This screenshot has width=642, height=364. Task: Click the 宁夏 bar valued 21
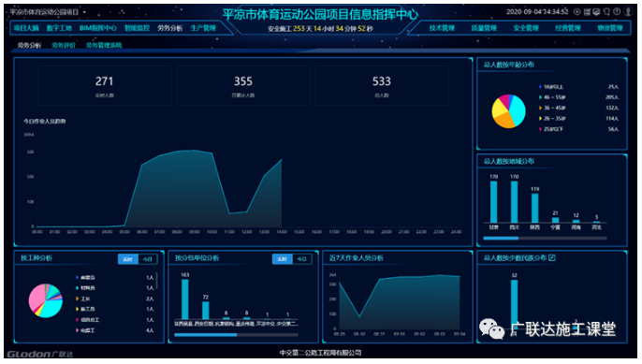555,220
